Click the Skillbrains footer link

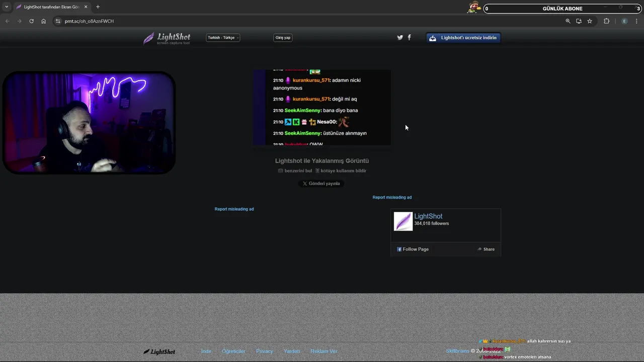[x=457, y=351]
